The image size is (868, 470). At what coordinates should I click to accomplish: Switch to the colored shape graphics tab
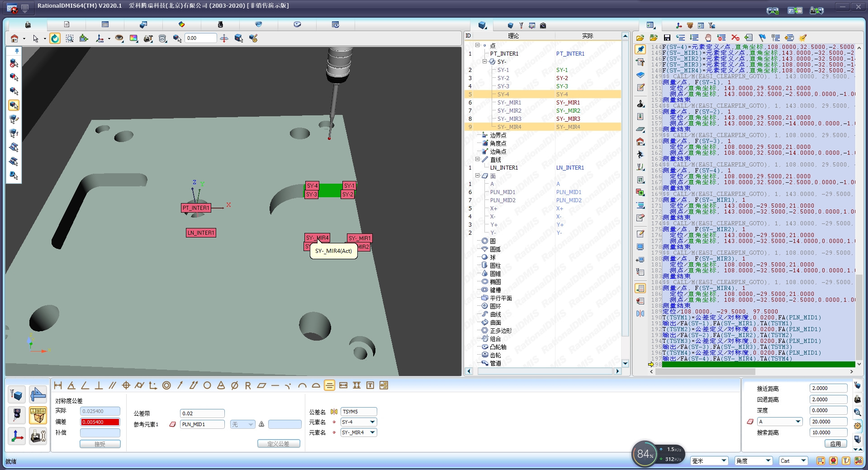click(x=181, y=24)
